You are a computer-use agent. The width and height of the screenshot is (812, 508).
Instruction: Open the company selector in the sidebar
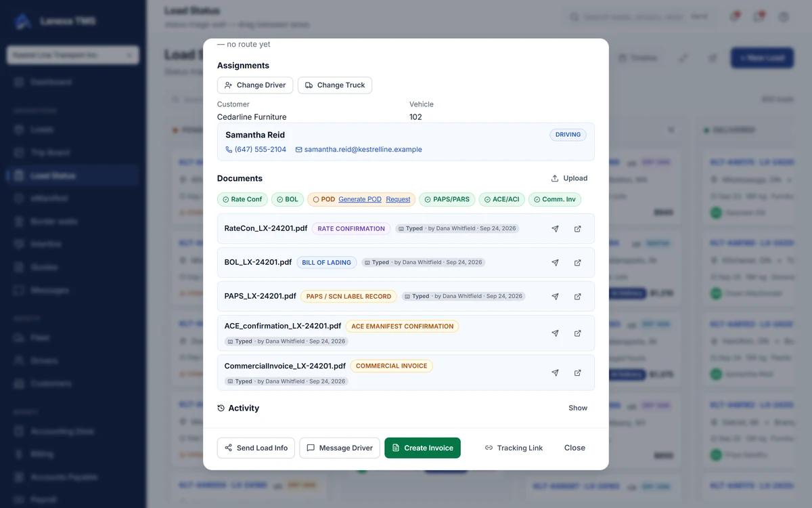point(73,56)
